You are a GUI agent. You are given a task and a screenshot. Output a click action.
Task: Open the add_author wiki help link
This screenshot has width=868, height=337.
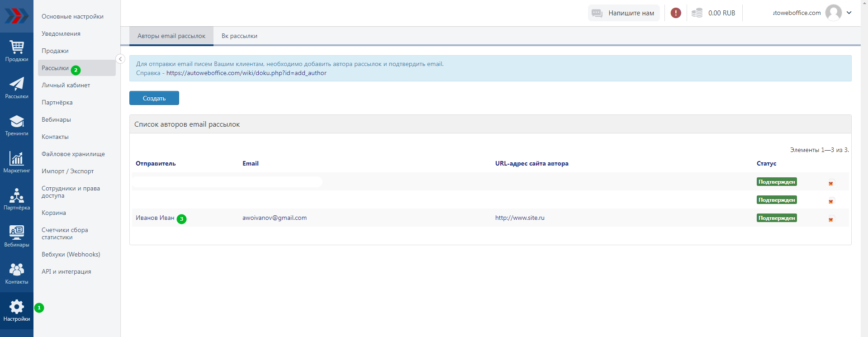point(246,73)
